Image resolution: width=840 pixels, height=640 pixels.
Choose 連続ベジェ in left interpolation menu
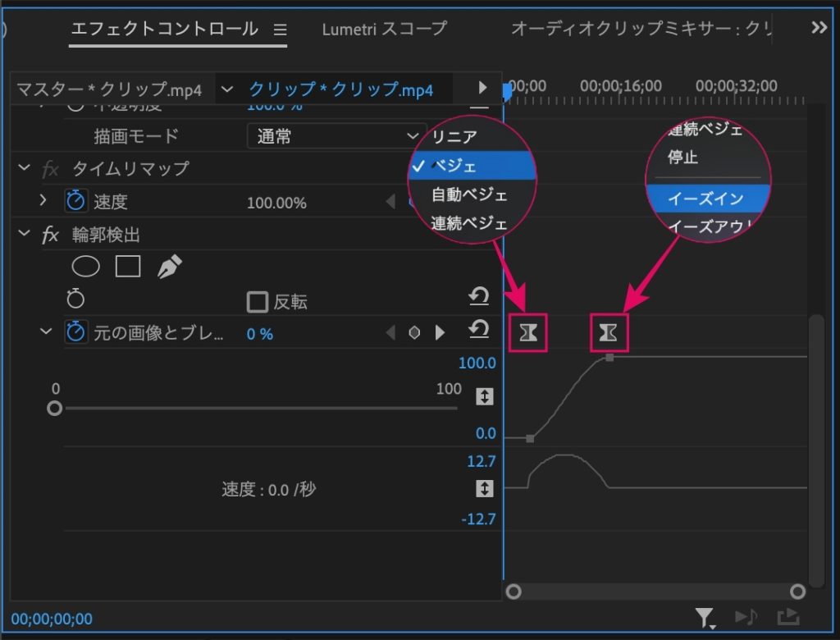point(468,223)
